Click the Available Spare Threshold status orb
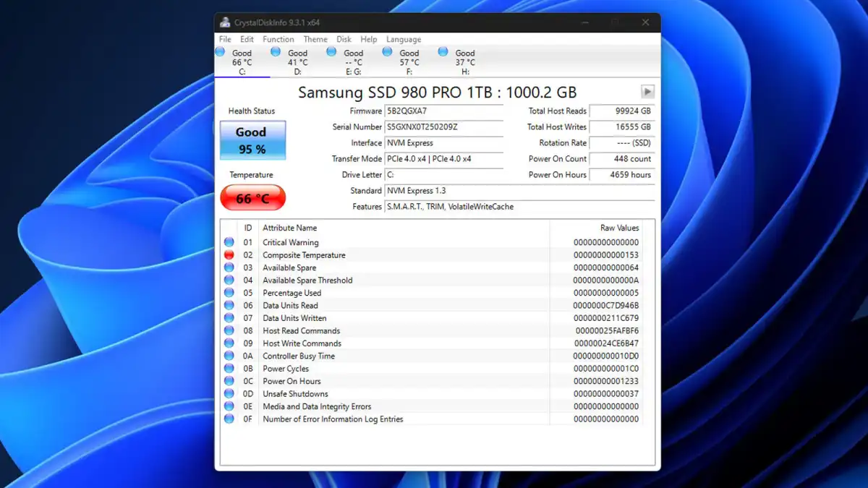This screenshot has width=868, height=488. (229, 281)
